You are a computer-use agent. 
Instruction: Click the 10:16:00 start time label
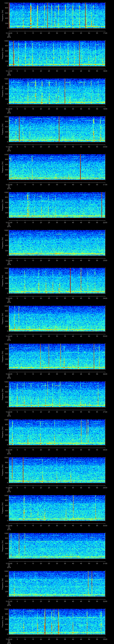coord(9,33)
